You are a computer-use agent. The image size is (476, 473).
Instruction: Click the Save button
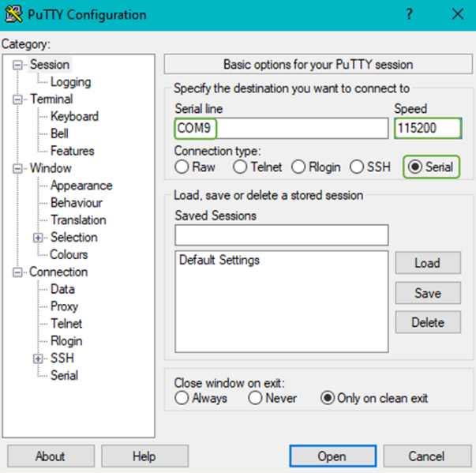(x=428, y=293)
